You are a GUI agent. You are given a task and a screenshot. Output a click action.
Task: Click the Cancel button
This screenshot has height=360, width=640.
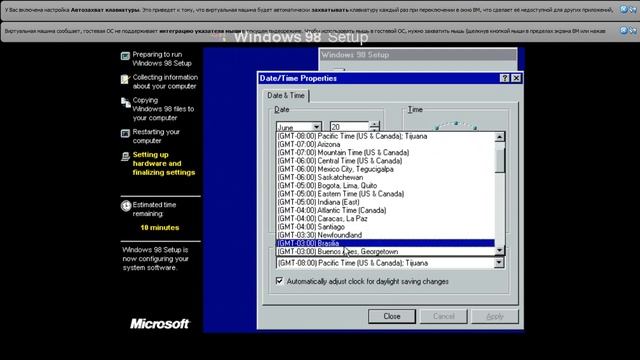tap(444, 316)
